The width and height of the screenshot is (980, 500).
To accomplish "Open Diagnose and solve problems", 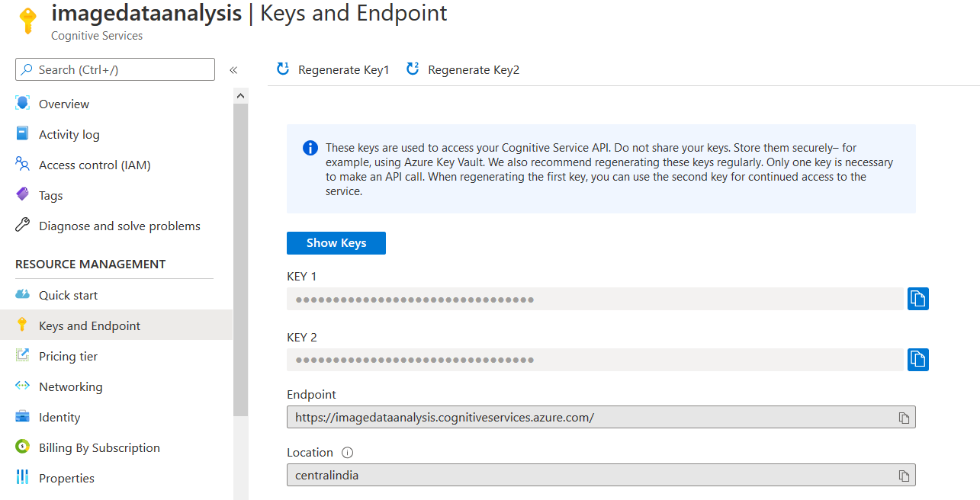I will pos(119,226).
